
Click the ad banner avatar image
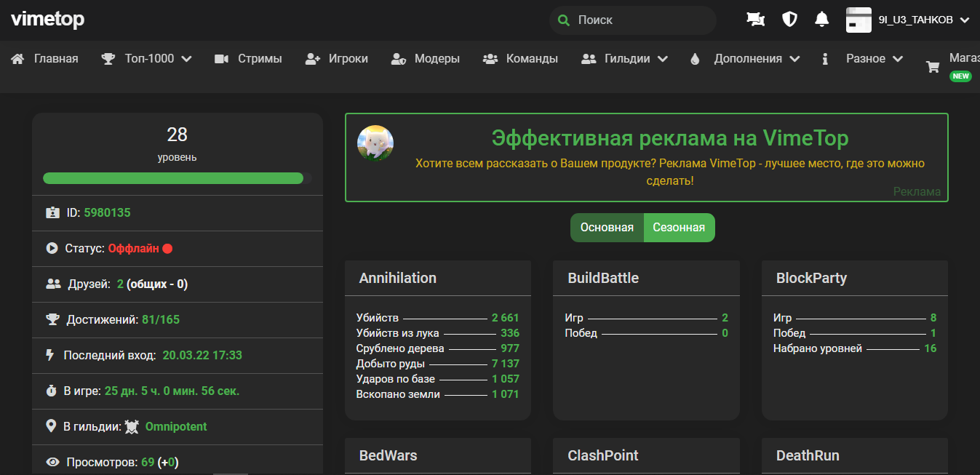[375, 143]
